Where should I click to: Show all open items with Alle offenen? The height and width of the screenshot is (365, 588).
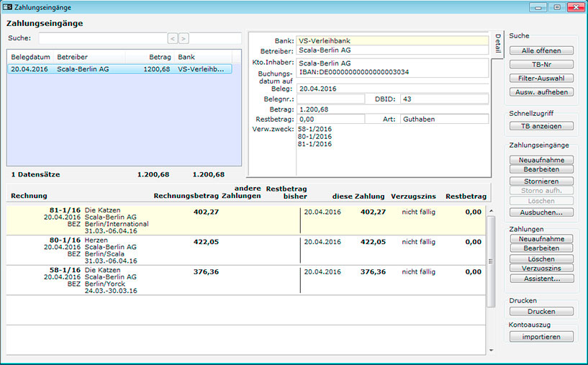(541, 50)
